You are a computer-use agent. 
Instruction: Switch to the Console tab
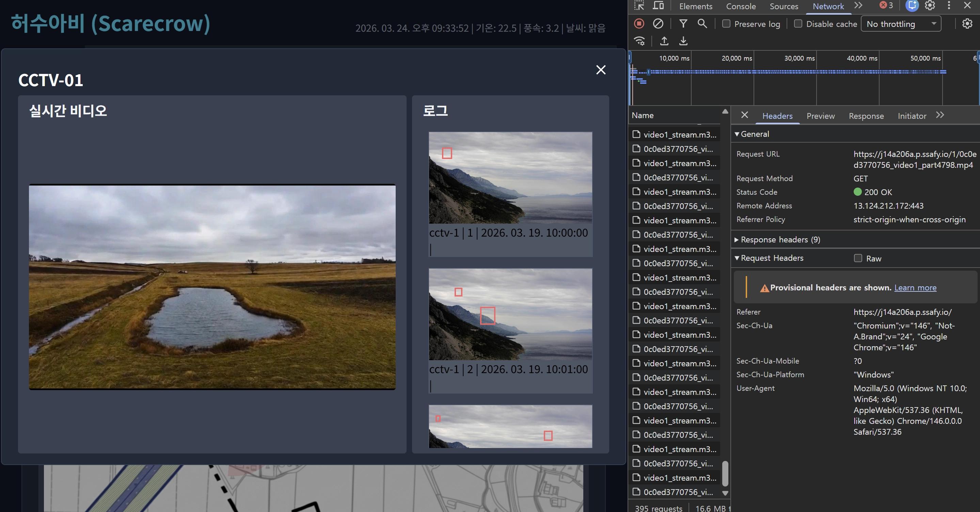click(x=741, y=6)
